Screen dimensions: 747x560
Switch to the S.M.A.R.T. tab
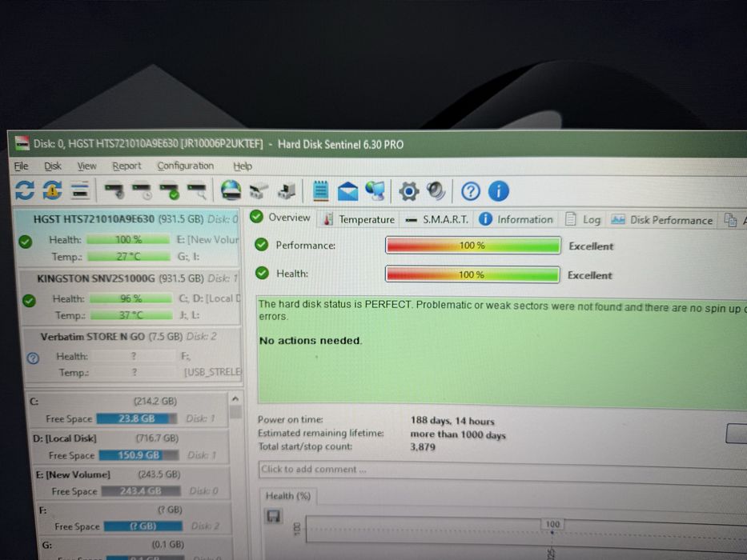[x=436, y=219]
